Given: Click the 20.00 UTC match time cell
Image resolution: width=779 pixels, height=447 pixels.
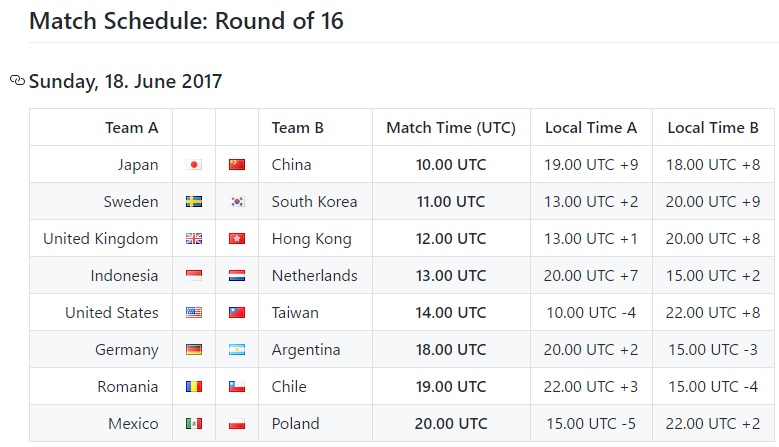Looking at the screenshot, I should [x=451, y=424].
